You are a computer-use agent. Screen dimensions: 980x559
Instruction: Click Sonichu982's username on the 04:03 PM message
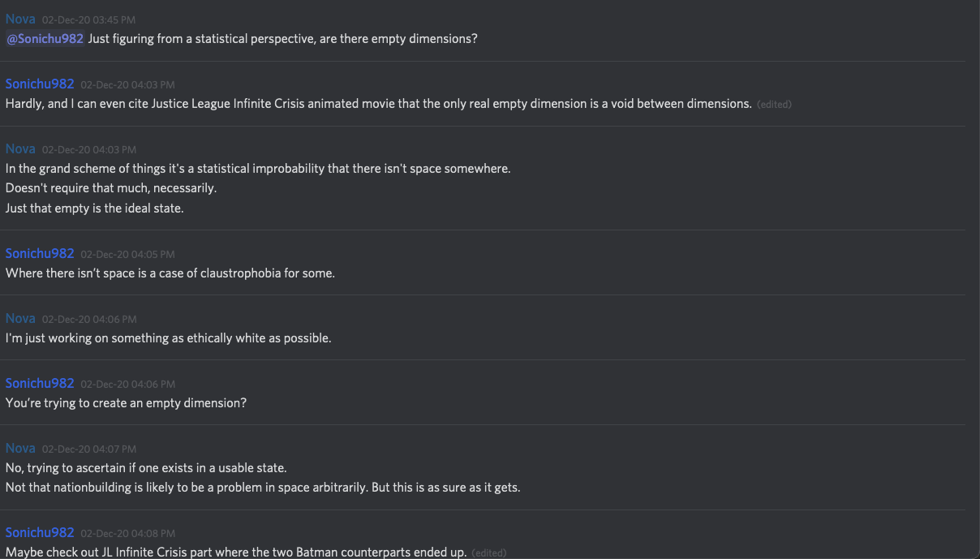pyautogui.click(x=40, y=84)
